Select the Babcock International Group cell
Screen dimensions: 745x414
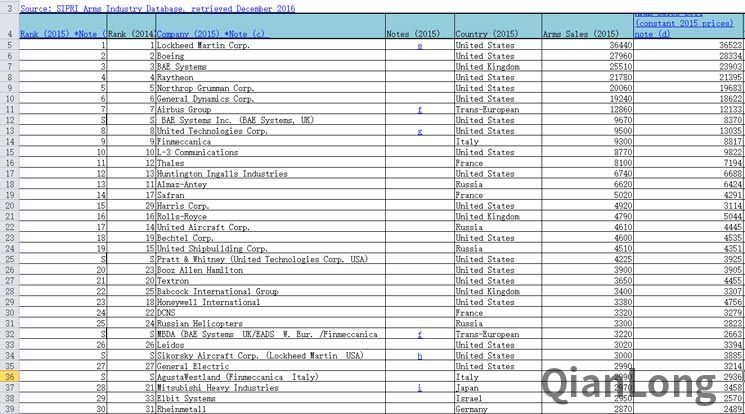click(270, 291)
